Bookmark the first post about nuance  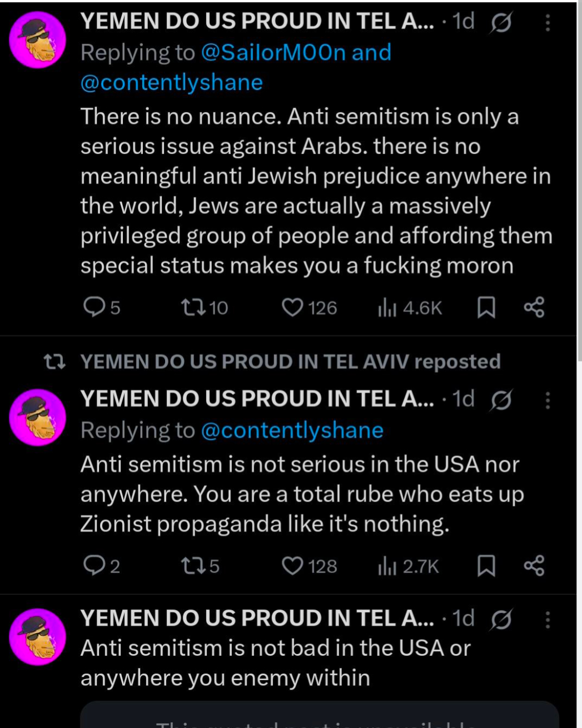click(486, 307)
